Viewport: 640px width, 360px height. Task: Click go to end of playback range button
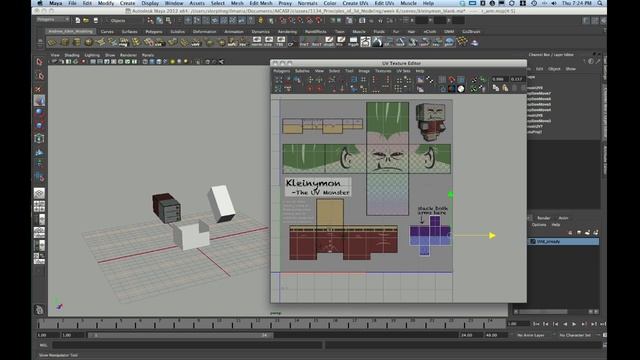pos(603,324)
